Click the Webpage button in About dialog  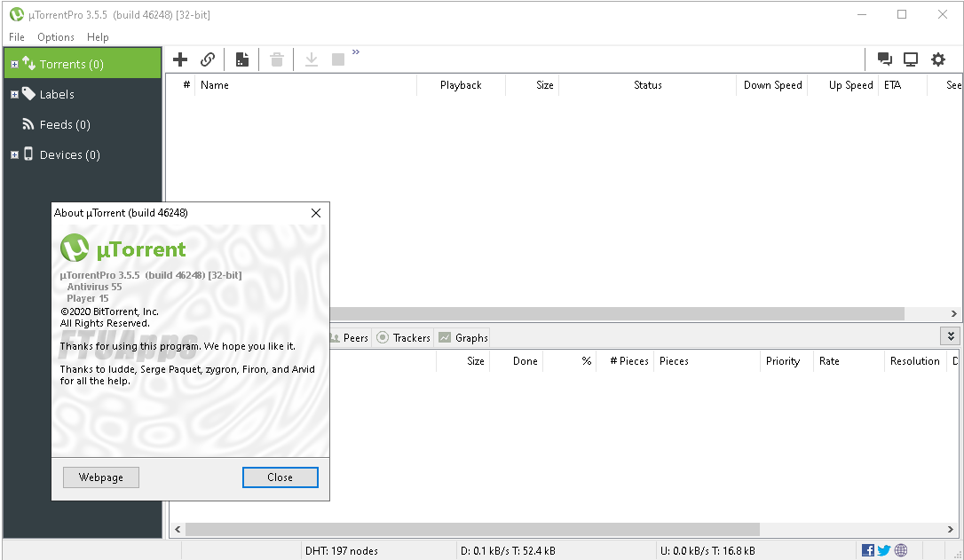click(x=101, y=477)
